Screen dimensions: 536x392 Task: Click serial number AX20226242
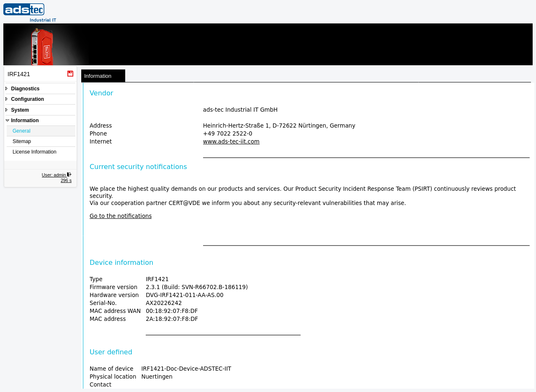tap(164, 303)
